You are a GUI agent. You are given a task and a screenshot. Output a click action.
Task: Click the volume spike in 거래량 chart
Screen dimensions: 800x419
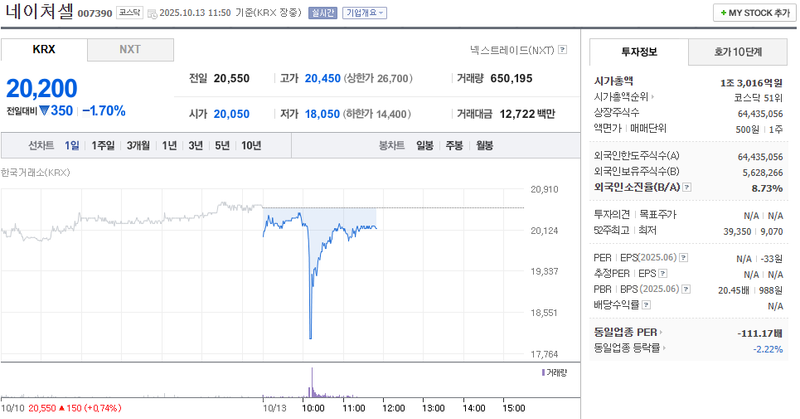(311, 380)
